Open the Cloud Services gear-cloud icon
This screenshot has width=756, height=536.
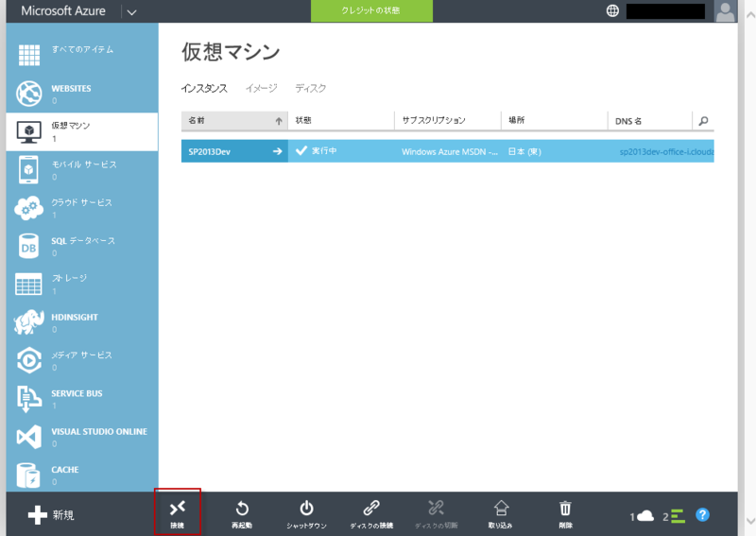click(x=29, y=208)
